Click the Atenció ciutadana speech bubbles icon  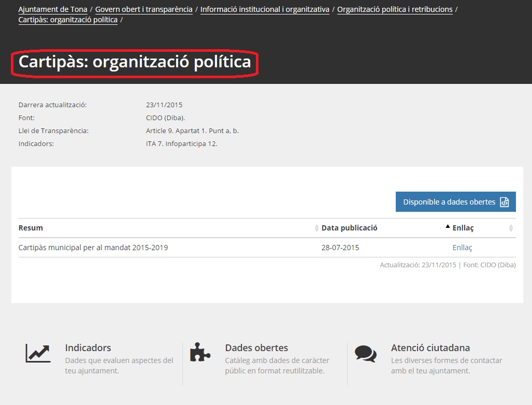coord(366,354)
